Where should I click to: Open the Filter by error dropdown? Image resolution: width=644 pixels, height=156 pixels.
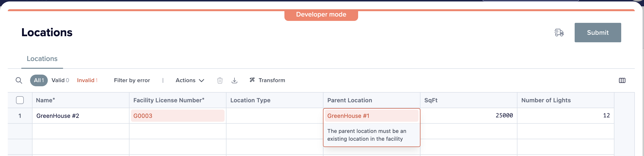point(132,80)
